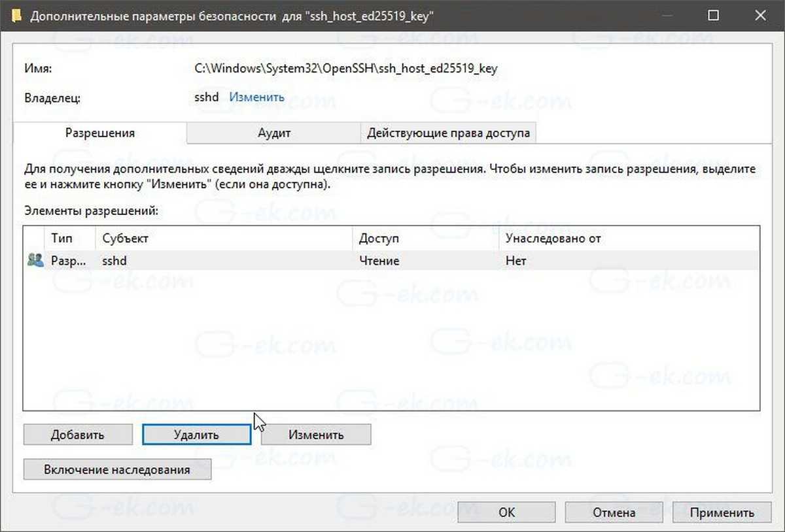Click the Разр... type cell
This screenshot has width=785, height=532.
pos(68,261)
